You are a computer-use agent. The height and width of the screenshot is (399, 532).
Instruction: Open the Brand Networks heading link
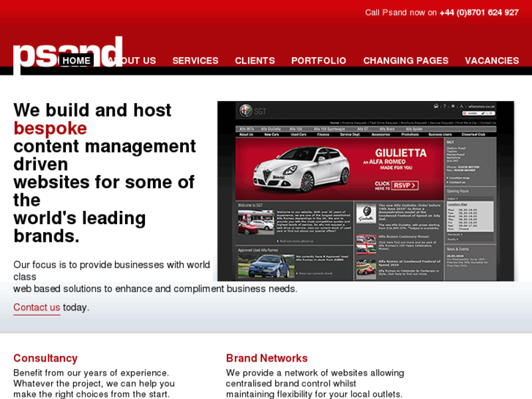tap(266, 358)
